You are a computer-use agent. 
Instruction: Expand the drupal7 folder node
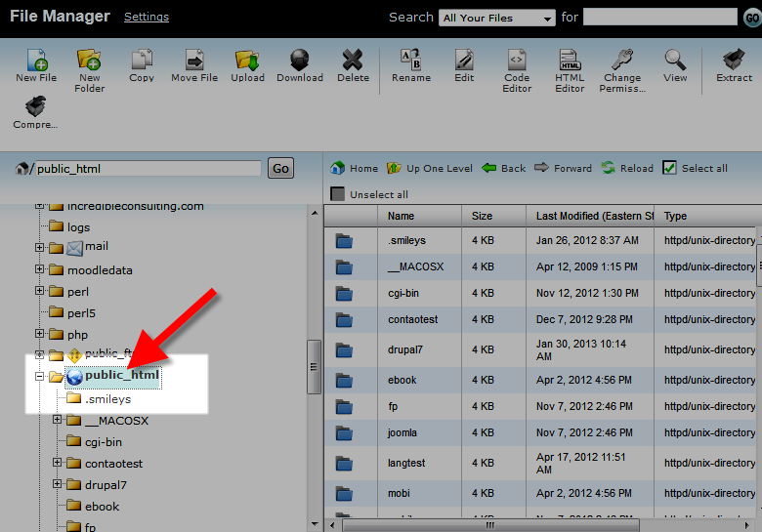point(58,484)
